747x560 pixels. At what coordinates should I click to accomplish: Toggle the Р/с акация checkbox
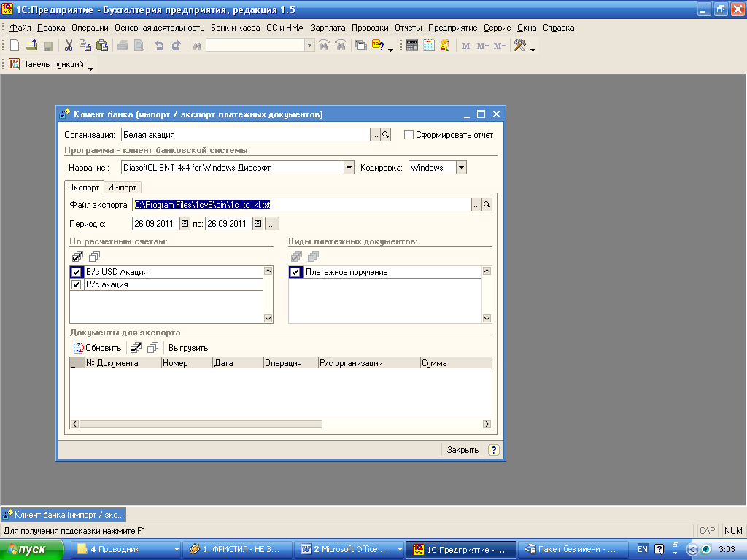pos(76,284)
